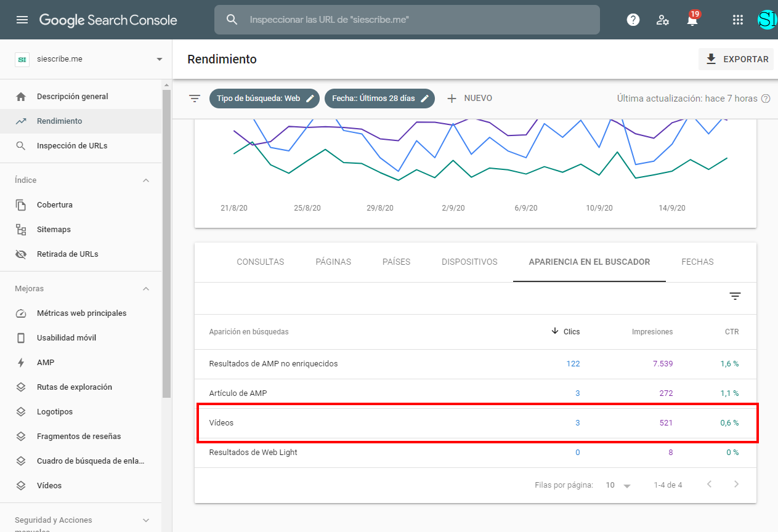Click the Exportar button
Screen dimensions: 778x532
pos(736,59)
